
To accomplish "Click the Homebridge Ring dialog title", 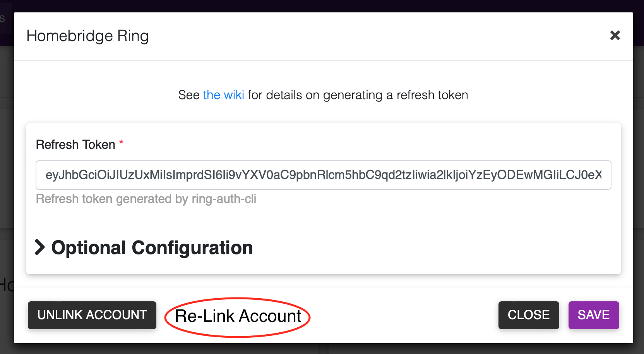I will coord(87,36).
